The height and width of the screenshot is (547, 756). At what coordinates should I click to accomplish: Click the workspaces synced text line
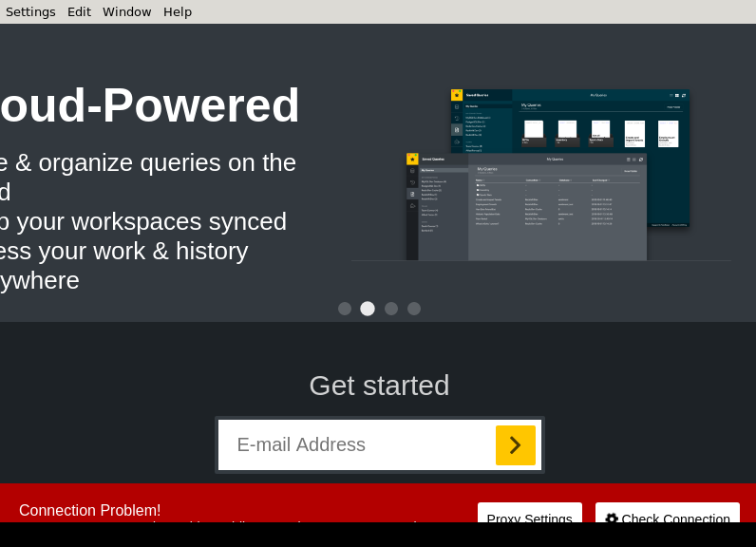tap(143, 221)
